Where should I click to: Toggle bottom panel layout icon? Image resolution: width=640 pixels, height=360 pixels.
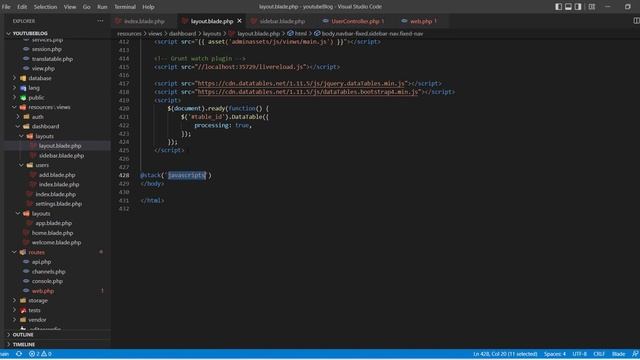tap(568, 7)
